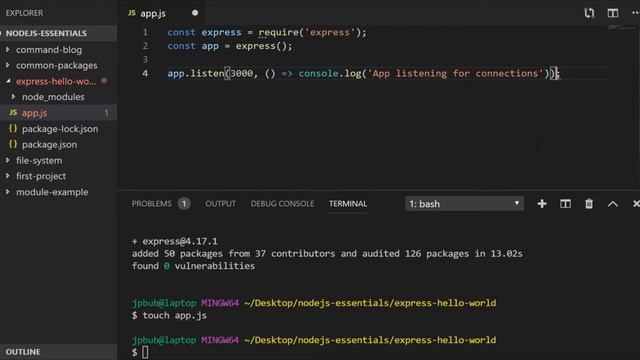Screen dimensions: 640x360
Task: Open source control changes icon in editor toolbar
Action: (589, 13)
